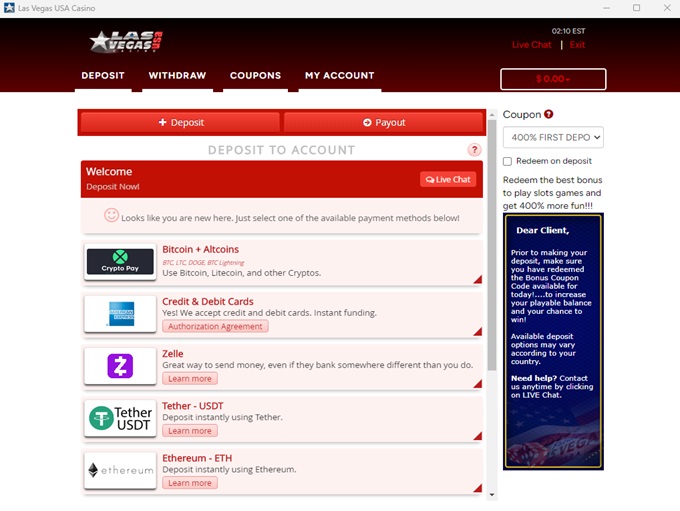
Task: Click the 02:10 EST clock text
Action: pos(568,31)
